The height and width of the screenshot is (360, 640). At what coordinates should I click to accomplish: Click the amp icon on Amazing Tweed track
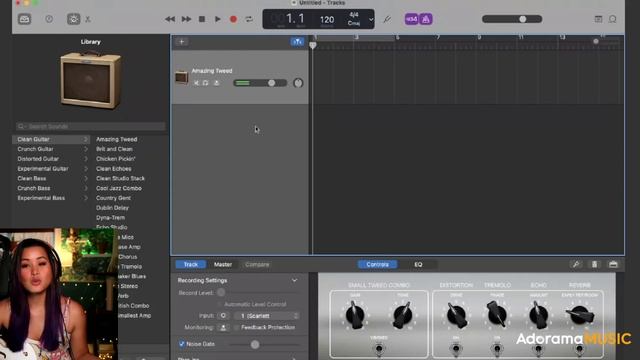(181, 77)
